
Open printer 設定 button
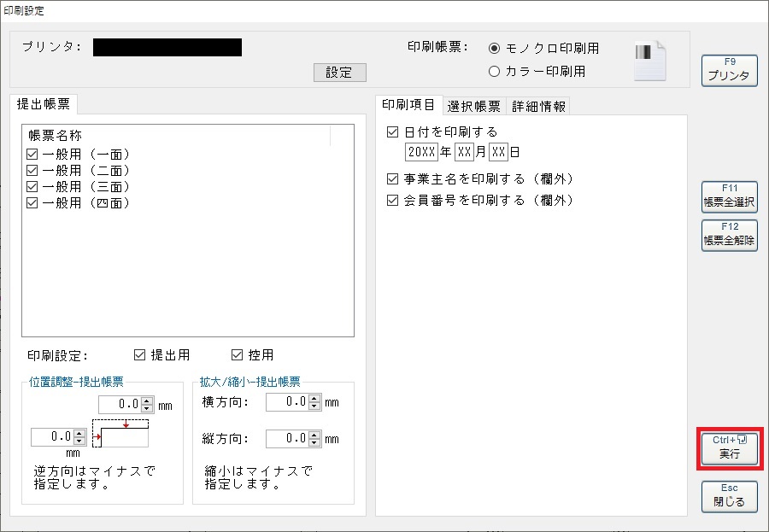point(339,73)
